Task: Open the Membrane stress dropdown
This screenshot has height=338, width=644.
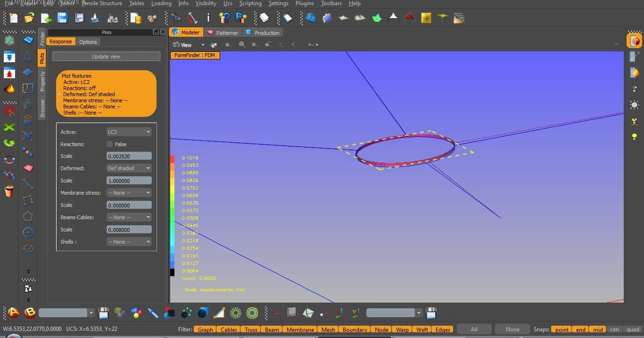Action: click(x=129, y=193)
